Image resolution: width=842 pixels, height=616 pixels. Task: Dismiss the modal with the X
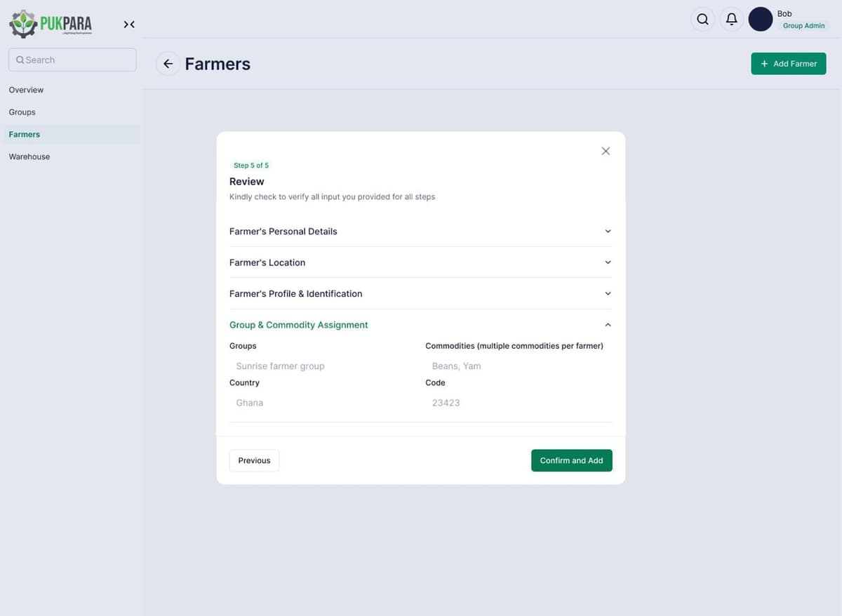pyautogui.click(x=605, y=150)
